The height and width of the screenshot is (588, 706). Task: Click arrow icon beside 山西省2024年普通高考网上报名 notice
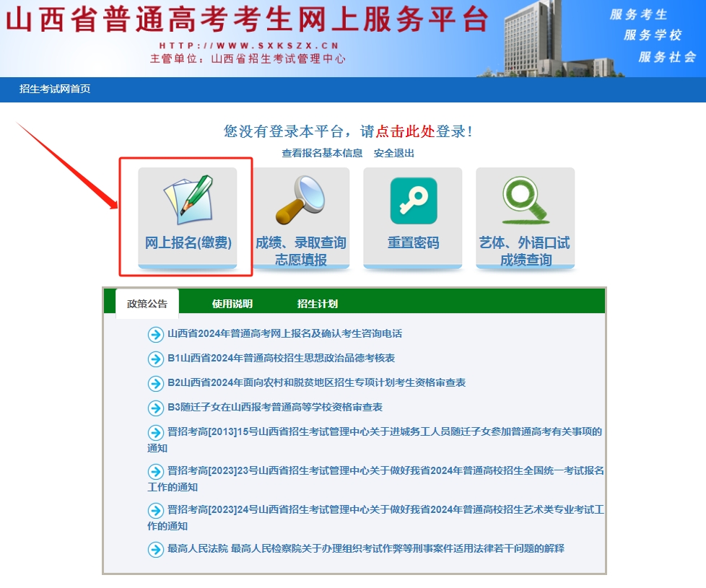coord(156,335)
